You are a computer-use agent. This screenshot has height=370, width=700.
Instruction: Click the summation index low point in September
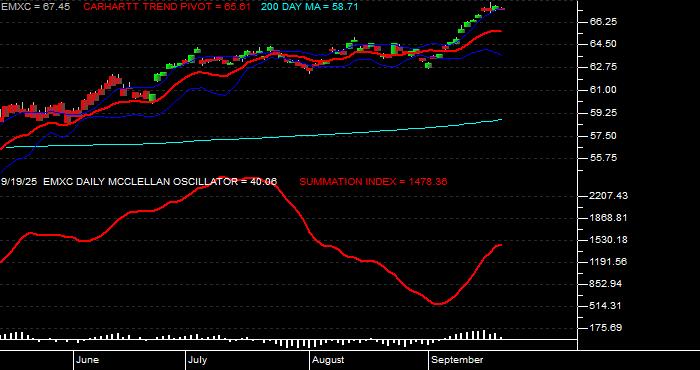438,304
